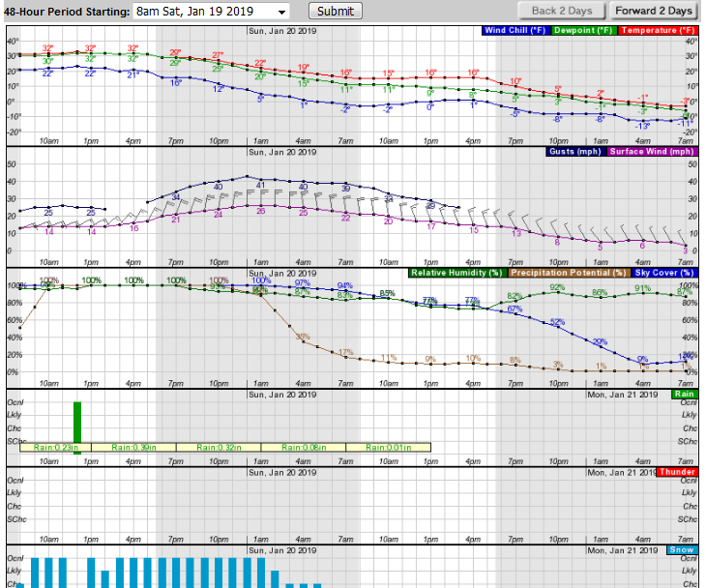Click the blue Snow chart label

tap(681, 549)
